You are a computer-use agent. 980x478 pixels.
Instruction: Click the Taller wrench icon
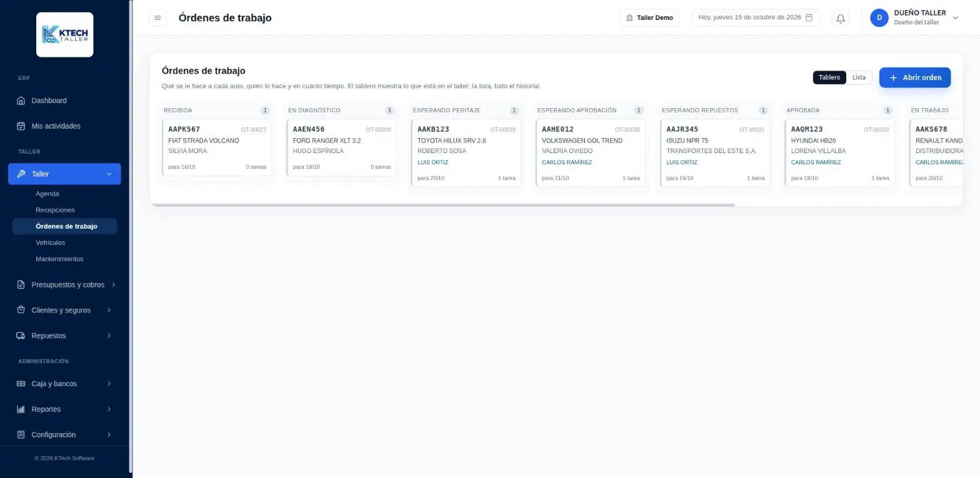click(21, 174)
